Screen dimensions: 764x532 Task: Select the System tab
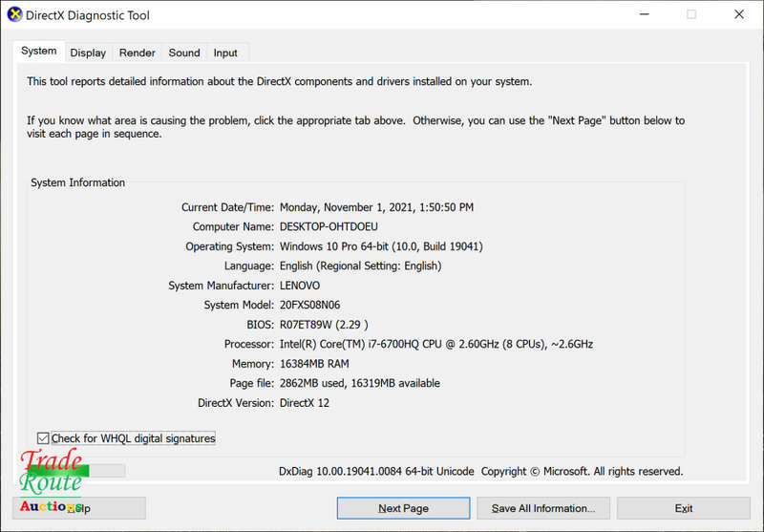38,52
